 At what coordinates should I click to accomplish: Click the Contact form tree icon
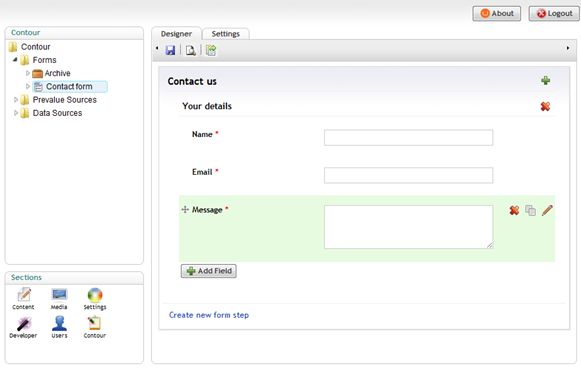pyautogui.click(x=38, y=87)
